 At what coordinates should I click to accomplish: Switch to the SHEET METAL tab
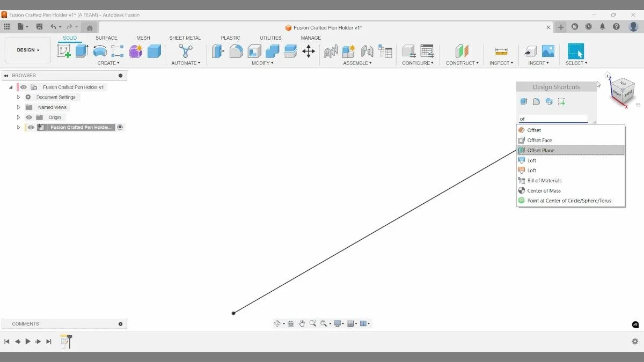(x=185, y=38)
